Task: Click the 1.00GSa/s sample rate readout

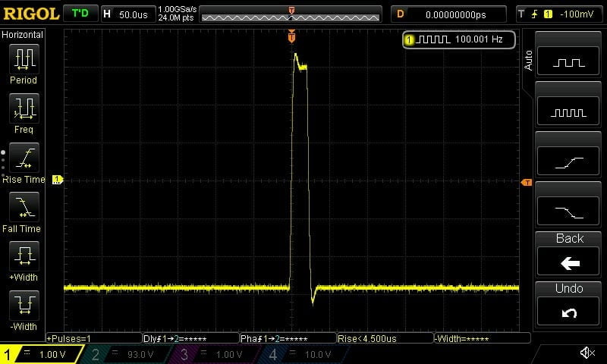Action: (178, 9)
